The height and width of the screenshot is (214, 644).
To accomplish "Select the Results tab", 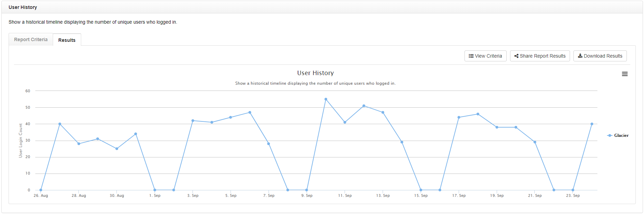I will (67, 40).
